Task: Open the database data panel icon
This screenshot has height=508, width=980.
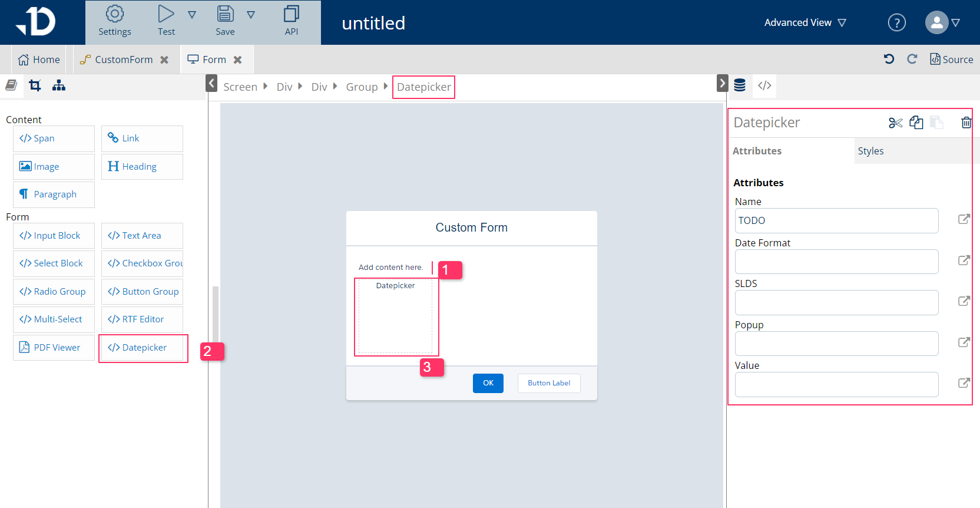Action: coord(740,85)
